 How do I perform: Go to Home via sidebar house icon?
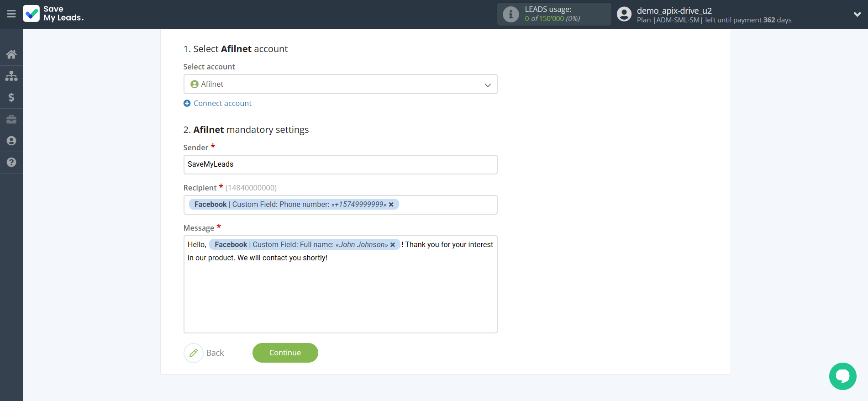[x=11, y=54]
